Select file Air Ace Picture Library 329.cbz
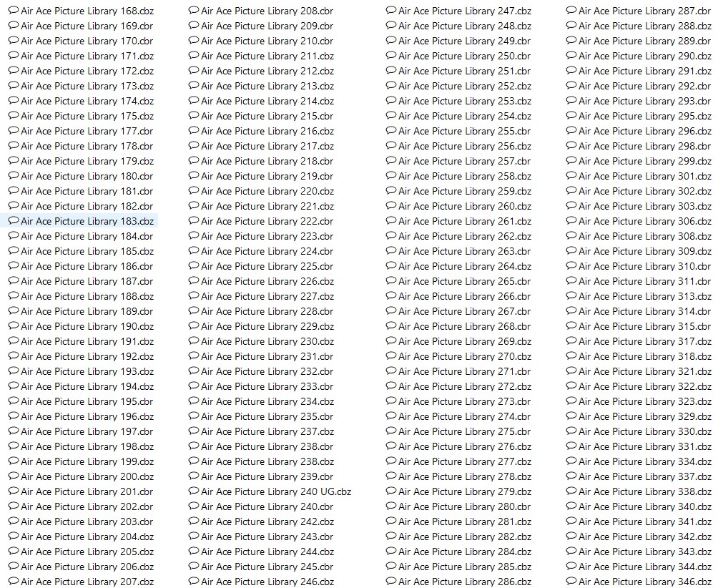This screenshot has height=588, width=718. [x=644, y=416]
